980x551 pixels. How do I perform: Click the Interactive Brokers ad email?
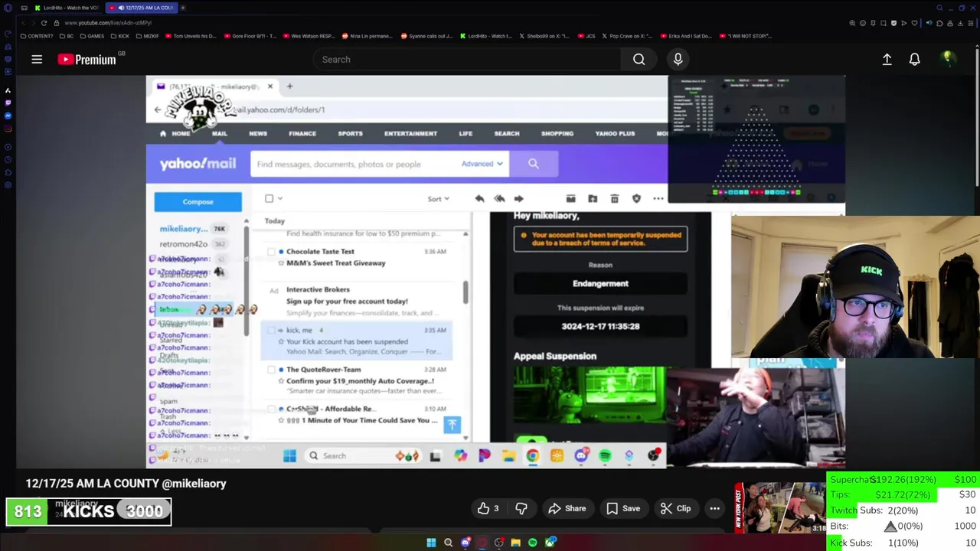tap(358, 301)
